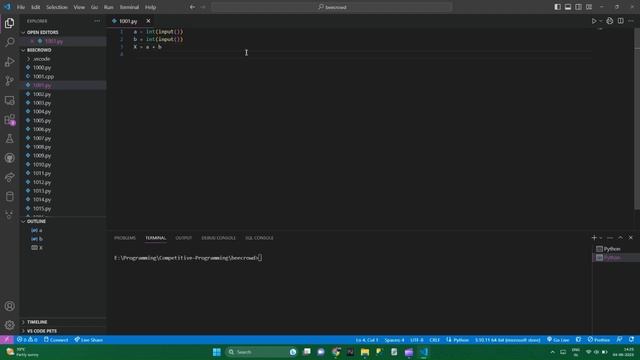Open the Run menu

coord(109,7)
